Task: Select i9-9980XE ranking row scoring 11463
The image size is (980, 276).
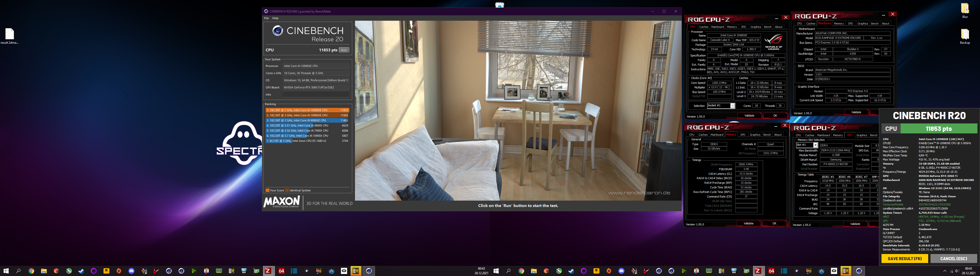Action: (307, 120)
